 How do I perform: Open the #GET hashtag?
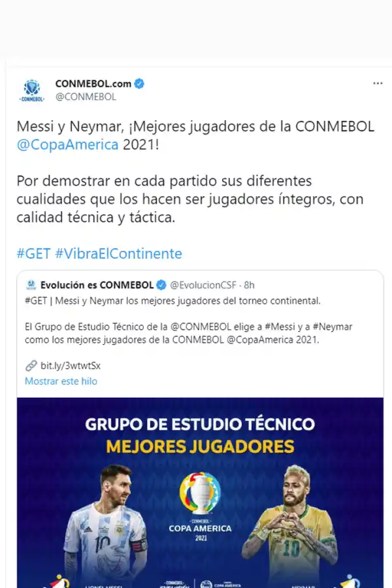pyautogui.click(x=31, y=253)
